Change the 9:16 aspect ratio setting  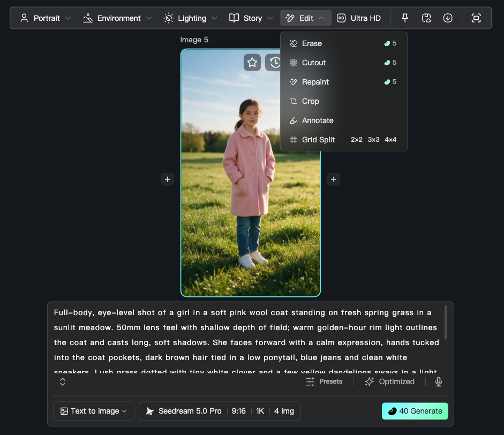click(238, 411)
